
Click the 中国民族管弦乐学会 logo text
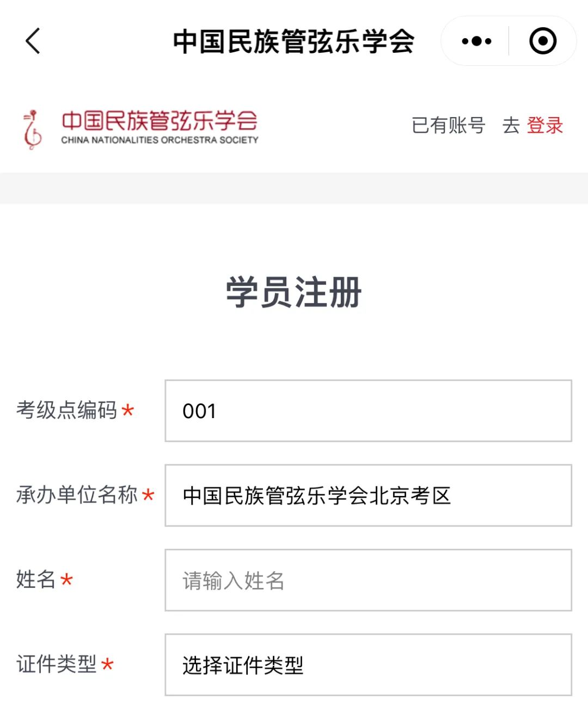(x=159, y=120)
